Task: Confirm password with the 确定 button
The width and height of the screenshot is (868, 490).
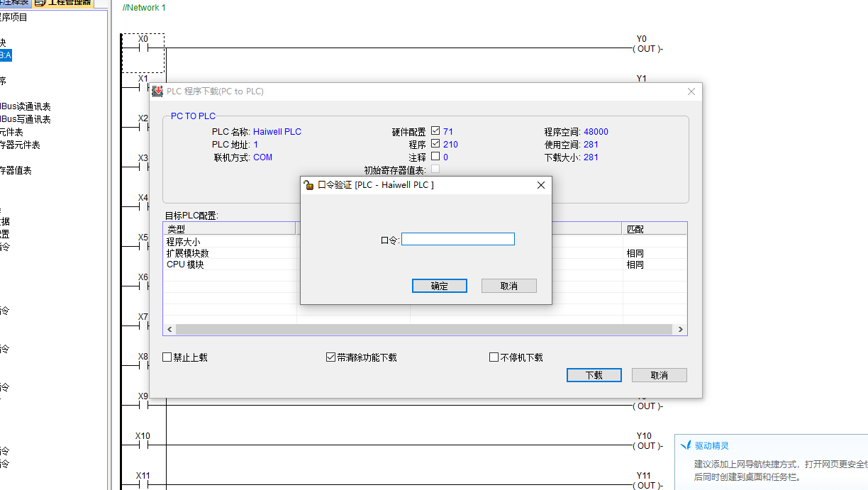Action: click(439, 286)
